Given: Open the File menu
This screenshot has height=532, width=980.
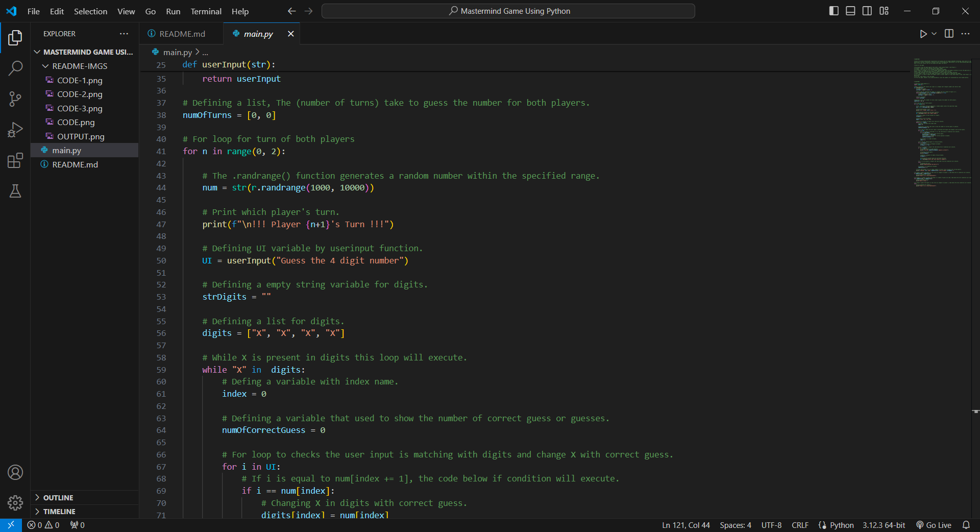Looking at the screenshot, I should [x=34, y=11].
